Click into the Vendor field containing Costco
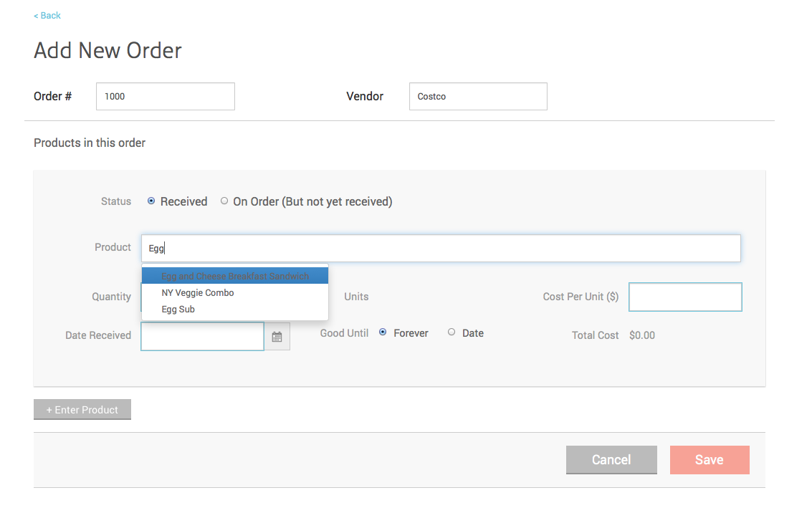The width and height of the screenshot is (812, 508). point(478,96)
